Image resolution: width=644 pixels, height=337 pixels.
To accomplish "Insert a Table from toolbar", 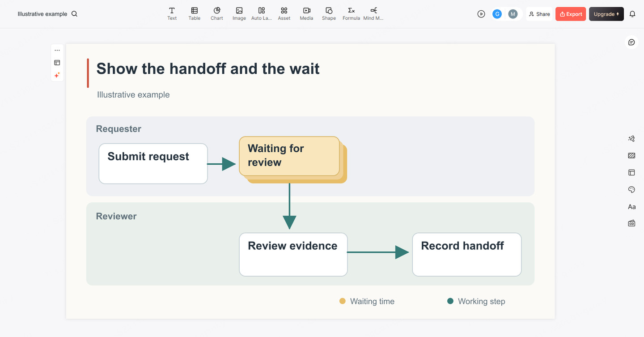I will [194, 13].
